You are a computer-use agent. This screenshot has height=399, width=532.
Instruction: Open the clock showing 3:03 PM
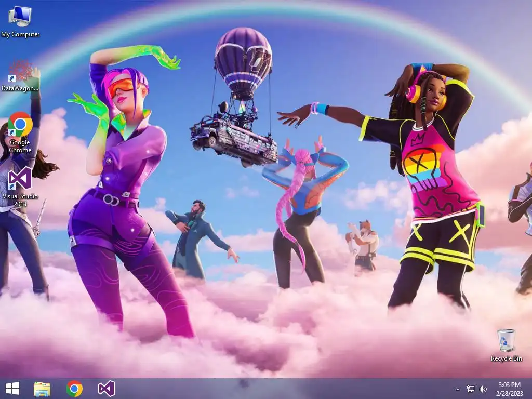coord(509,389)
